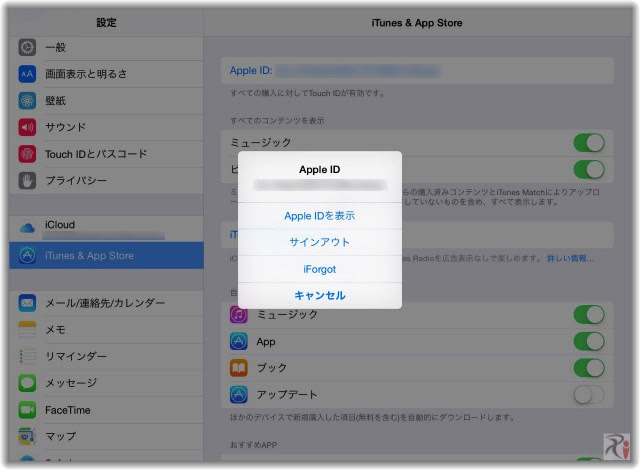
Task: Tap the Maps (マップ) icon
Action: pyautogui.click(x=27, y=437)
